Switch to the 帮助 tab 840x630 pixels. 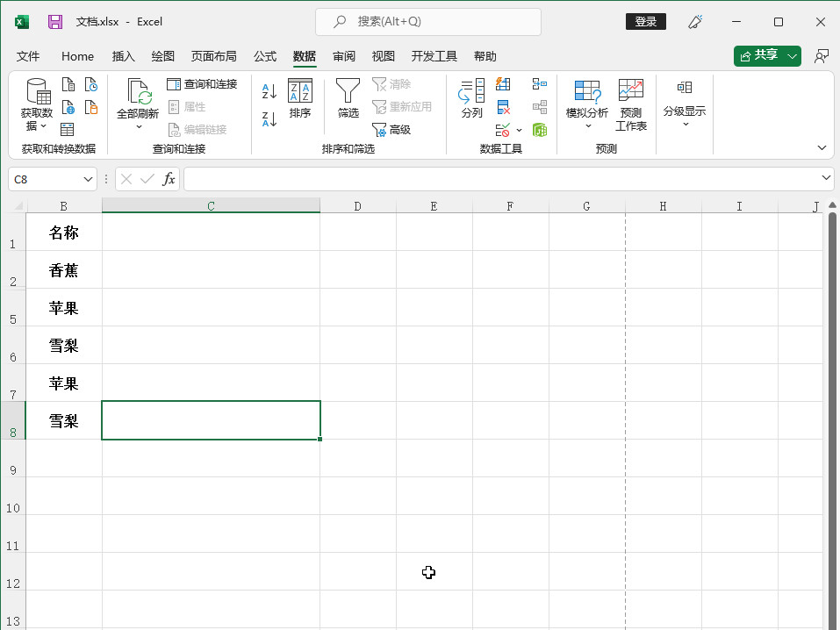coord(485,56)
